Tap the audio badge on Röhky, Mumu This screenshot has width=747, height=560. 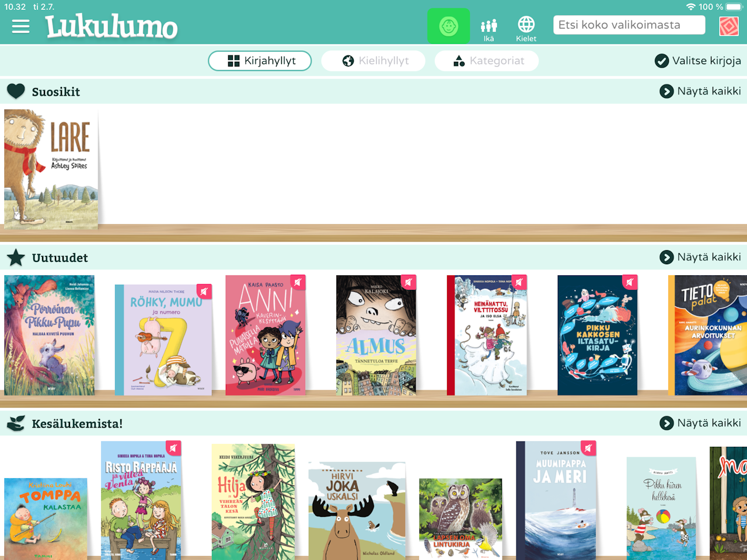click(x=204, y=291)
